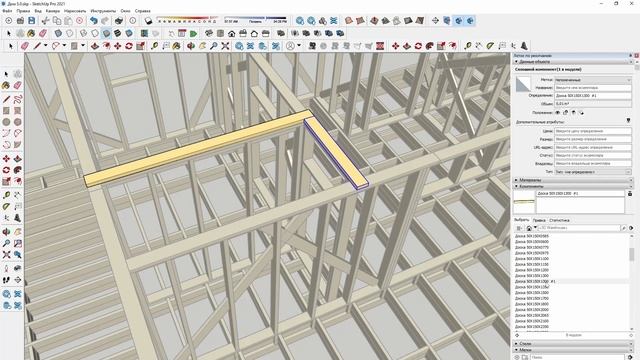Open the Правка menu
The height and width of the screenshot is (360, 640).
(23, 11)
